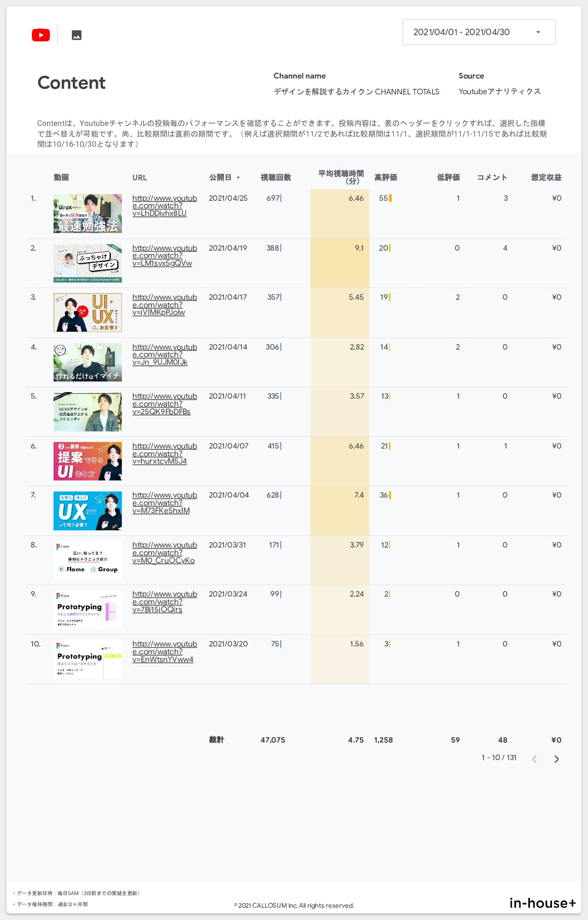The height and width of the screenshot is (920, 588).
Task: Click the image placeholder icon in header
Action: point(76,35)
